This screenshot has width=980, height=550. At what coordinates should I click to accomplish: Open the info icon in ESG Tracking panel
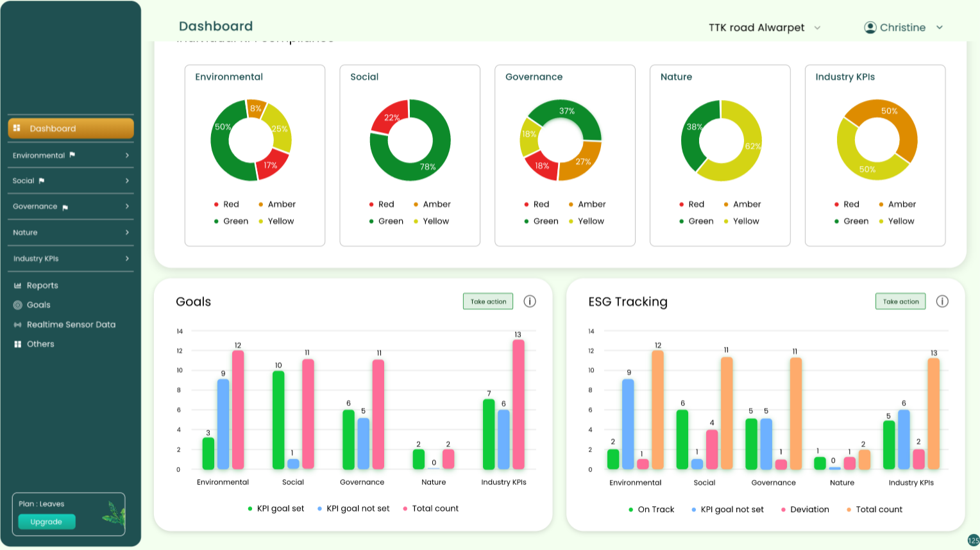click(942, 301)
